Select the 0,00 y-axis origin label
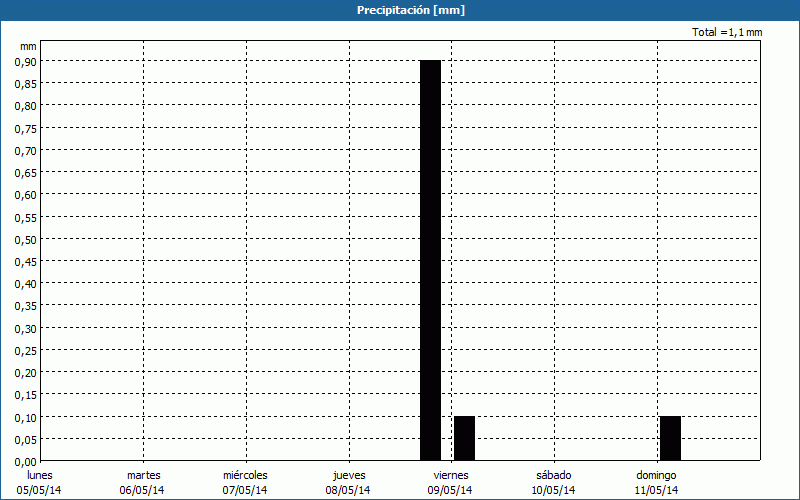This screenshot has height=500, width=800. [25, 461]
